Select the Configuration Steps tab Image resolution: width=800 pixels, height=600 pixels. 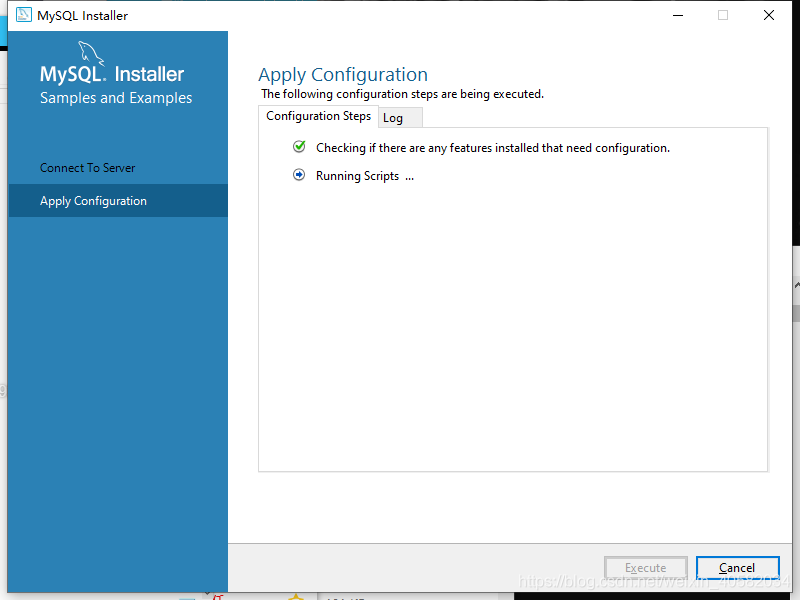(318, 116)
